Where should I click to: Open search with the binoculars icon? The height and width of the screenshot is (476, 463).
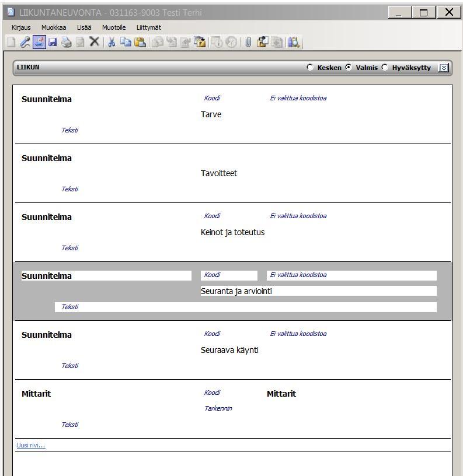coord(294,42)
